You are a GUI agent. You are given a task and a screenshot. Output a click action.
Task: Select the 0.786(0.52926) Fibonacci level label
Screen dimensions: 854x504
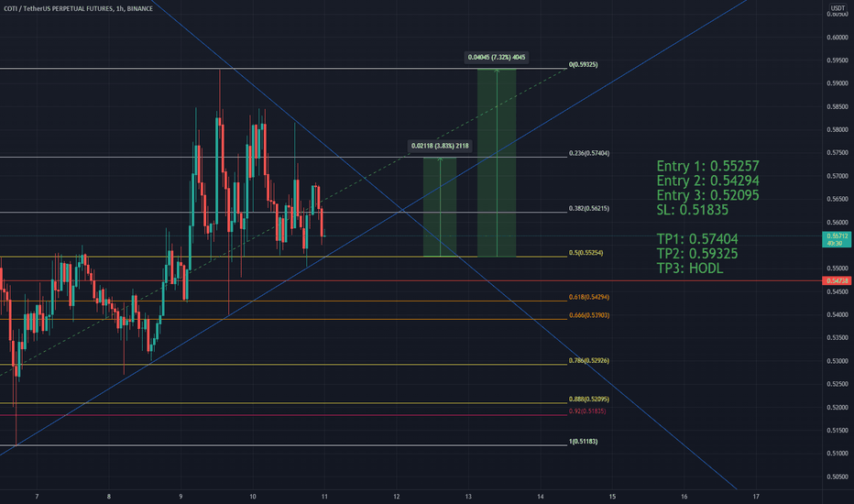[x=589, y=361]
